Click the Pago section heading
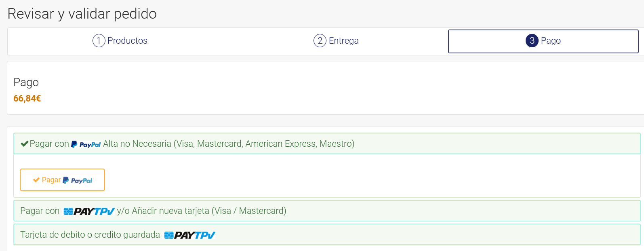 [26, 82]
